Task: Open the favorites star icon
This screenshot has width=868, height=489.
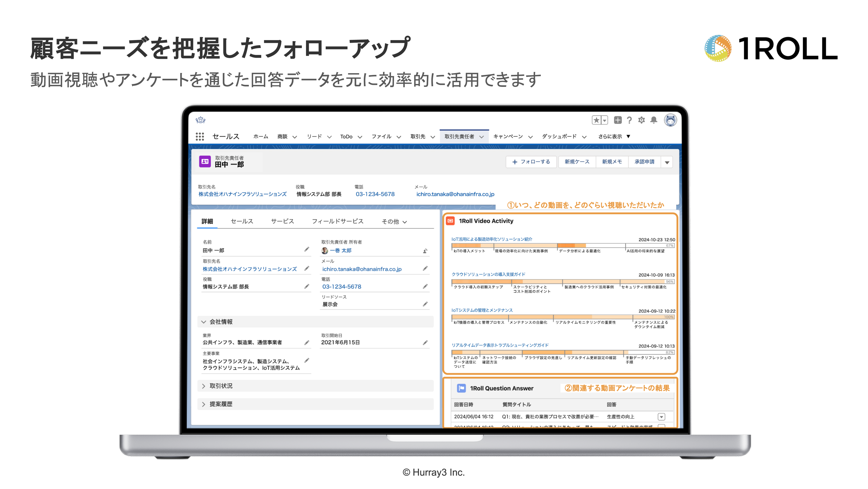Action: point(596,120)
